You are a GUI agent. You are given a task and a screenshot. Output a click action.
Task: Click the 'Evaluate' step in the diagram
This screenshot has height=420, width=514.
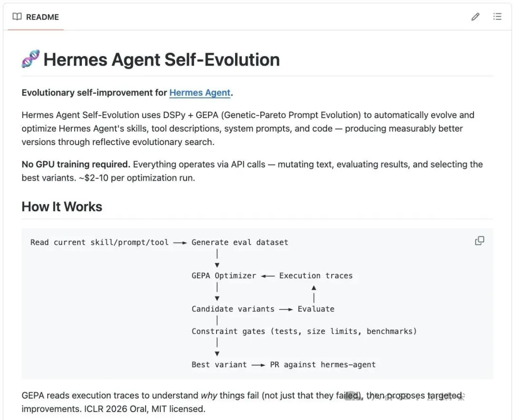[316, 309]
